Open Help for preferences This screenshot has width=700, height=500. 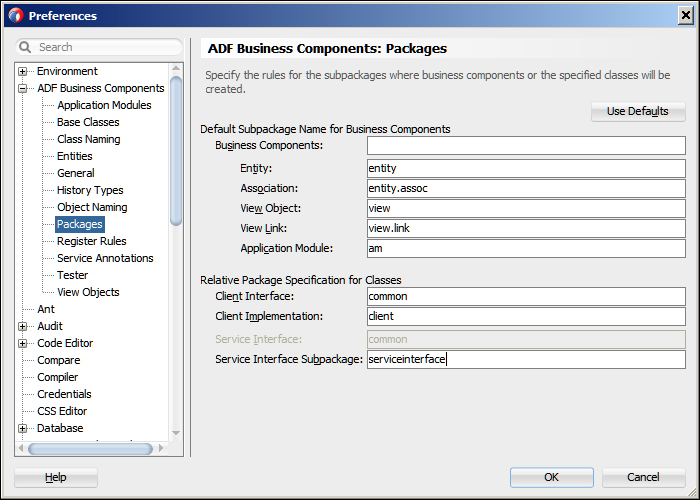(56, 477)
